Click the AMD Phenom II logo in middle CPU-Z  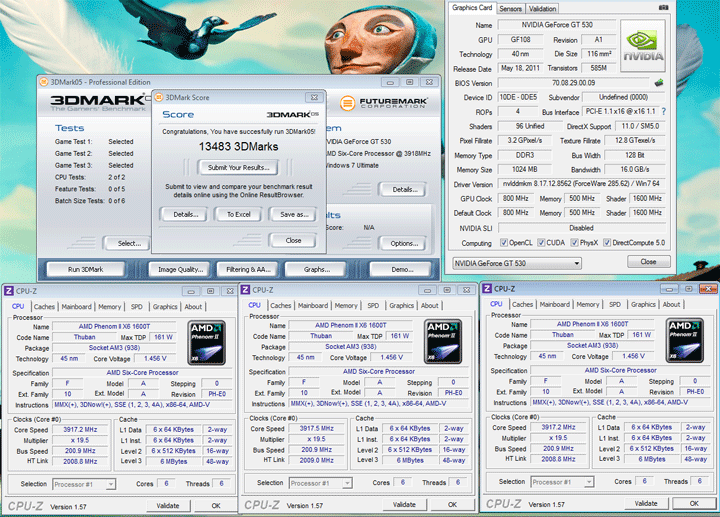pos(443,342)
